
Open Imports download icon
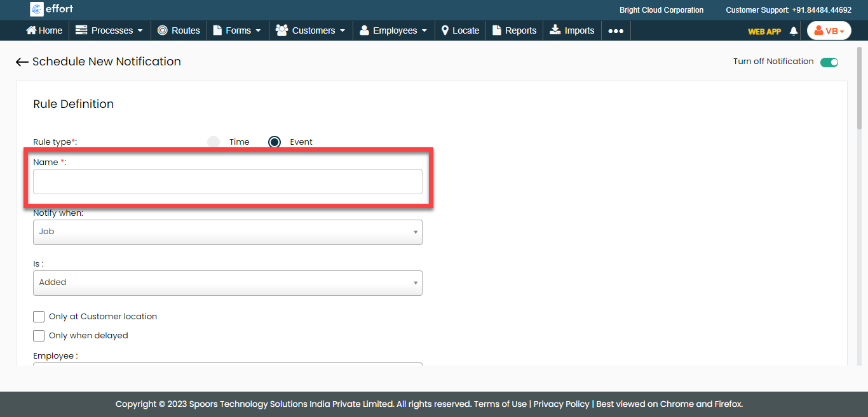(555, 30)
